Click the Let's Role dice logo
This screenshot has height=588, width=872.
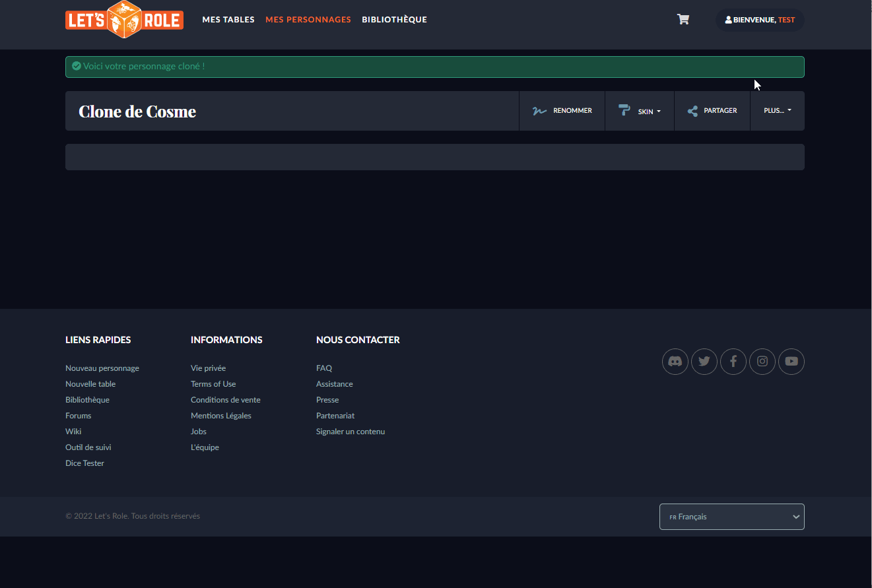point(124,20)
